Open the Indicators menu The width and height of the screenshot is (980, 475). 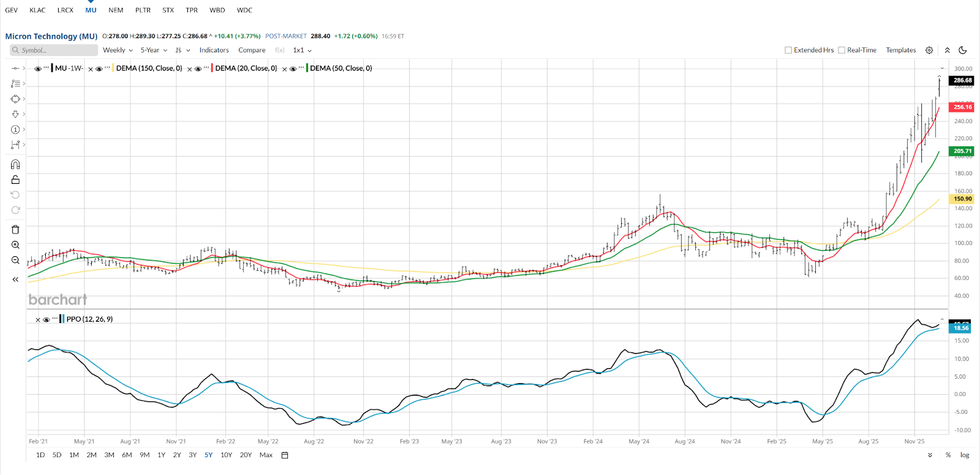214,50
